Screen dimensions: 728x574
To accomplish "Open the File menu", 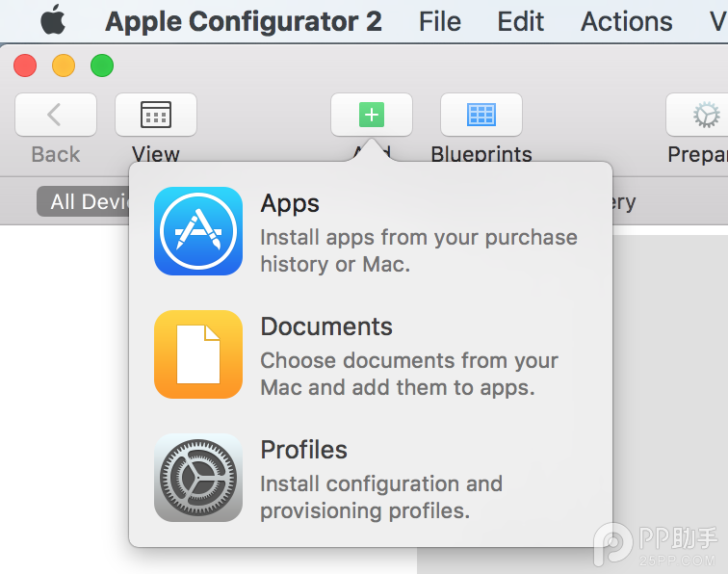I will 439,21.
